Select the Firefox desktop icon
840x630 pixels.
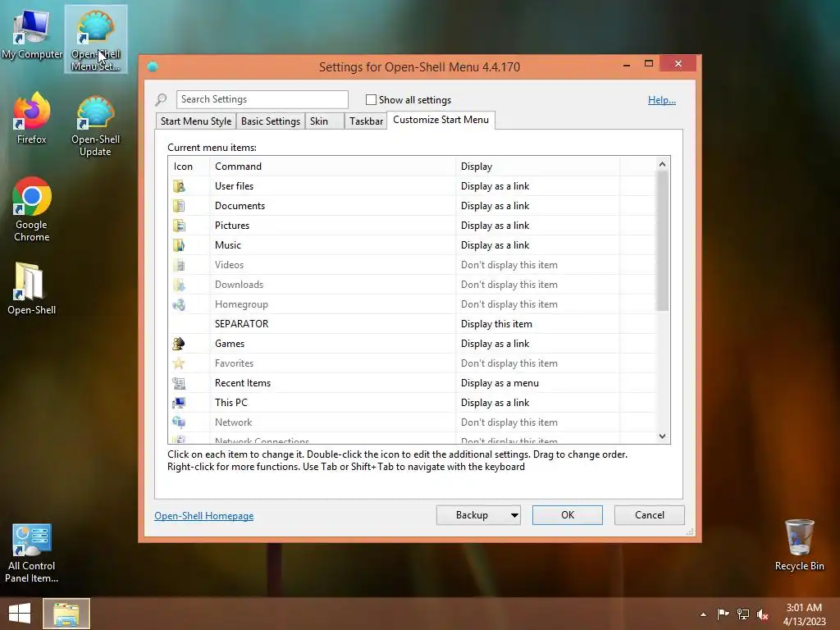(x=32, y=118)
